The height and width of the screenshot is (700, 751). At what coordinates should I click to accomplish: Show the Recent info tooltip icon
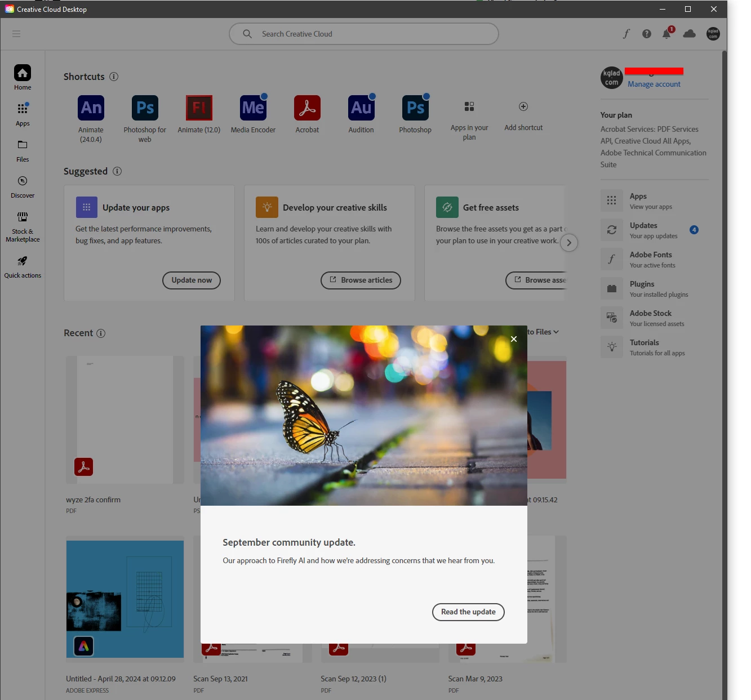point(101,333)
